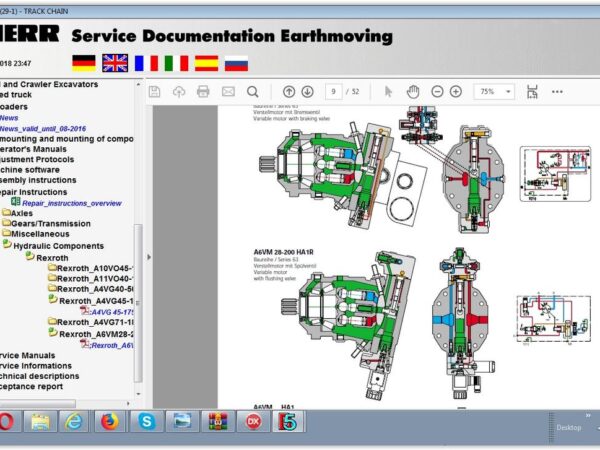Select Assembly instructions tree entry
The image size is (600, 450).
pyautogui.click(x=38, y=180)
